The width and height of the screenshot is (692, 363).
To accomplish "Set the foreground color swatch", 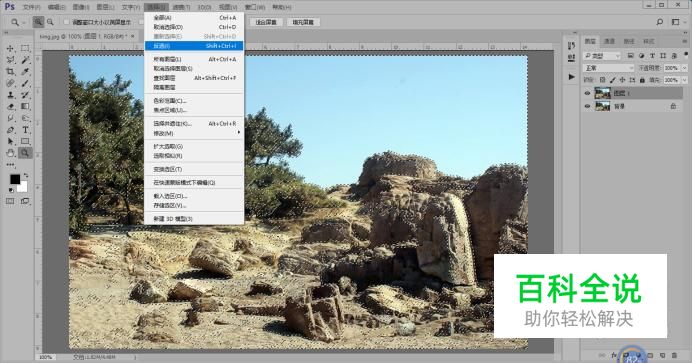I will click(15, 179).
